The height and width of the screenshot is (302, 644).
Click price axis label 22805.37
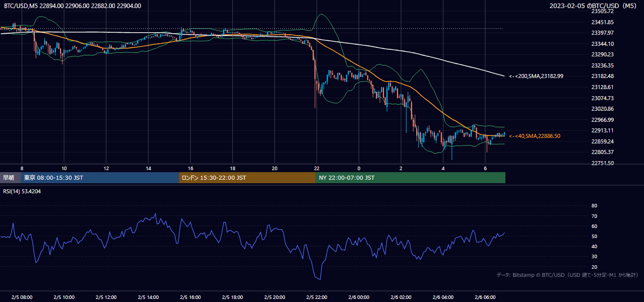coord(602,152)
